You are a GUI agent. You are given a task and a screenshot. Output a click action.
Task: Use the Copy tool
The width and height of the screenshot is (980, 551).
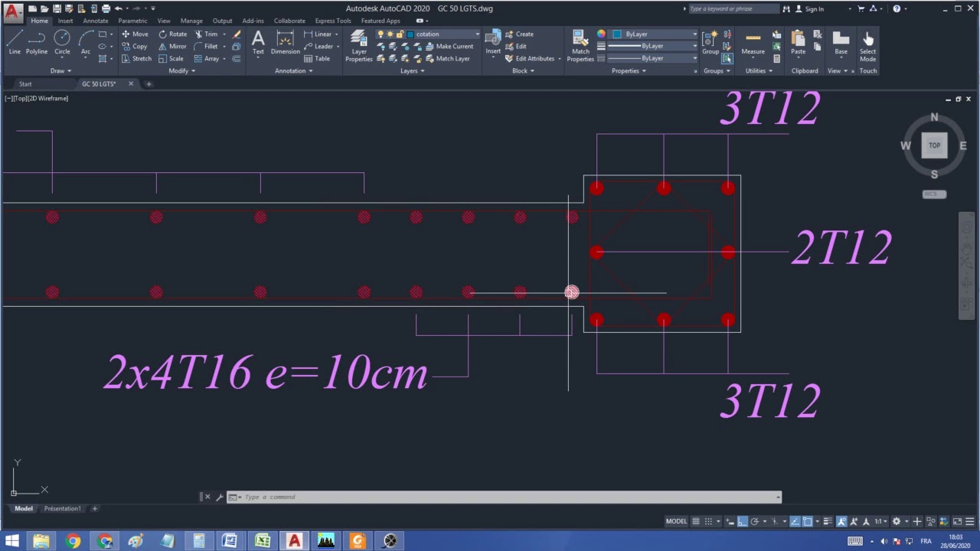coord(134,47)
